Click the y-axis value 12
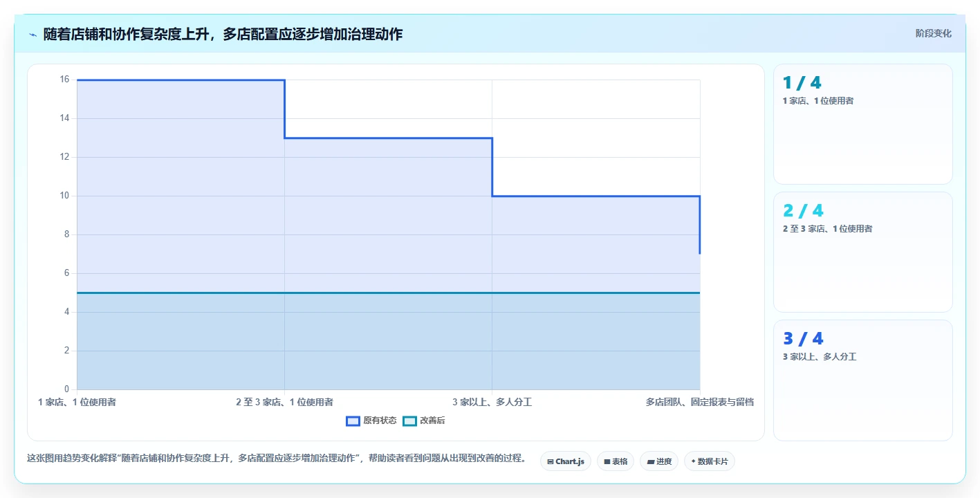 [x=65, y=157]
